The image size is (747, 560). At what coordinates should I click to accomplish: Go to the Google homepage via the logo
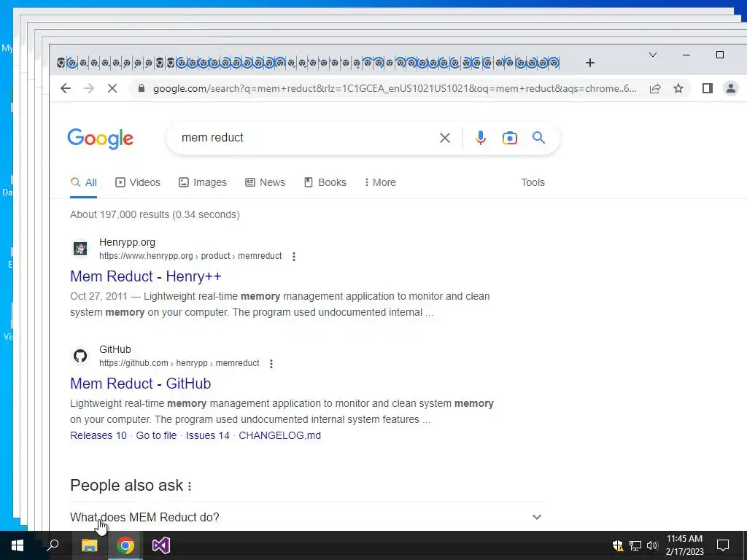(101, 139)
